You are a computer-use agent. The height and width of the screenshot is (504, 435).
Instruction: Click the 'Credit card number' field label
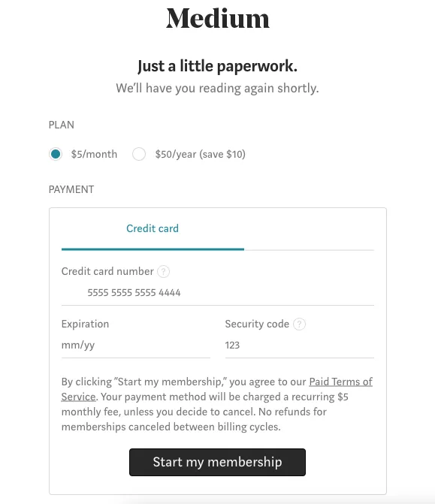pyautogui.click(x=107, y=271)
